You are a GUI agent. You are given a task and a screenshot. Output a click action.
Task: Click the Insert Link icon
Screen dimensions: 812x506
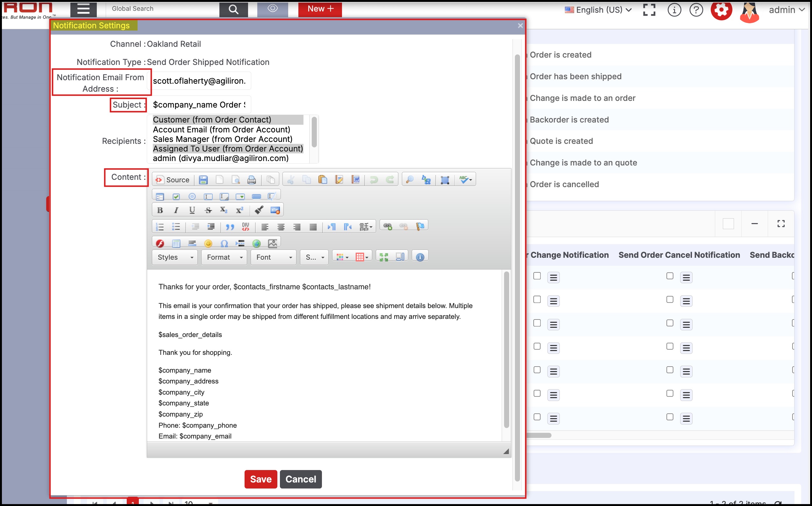pos(388,227)
